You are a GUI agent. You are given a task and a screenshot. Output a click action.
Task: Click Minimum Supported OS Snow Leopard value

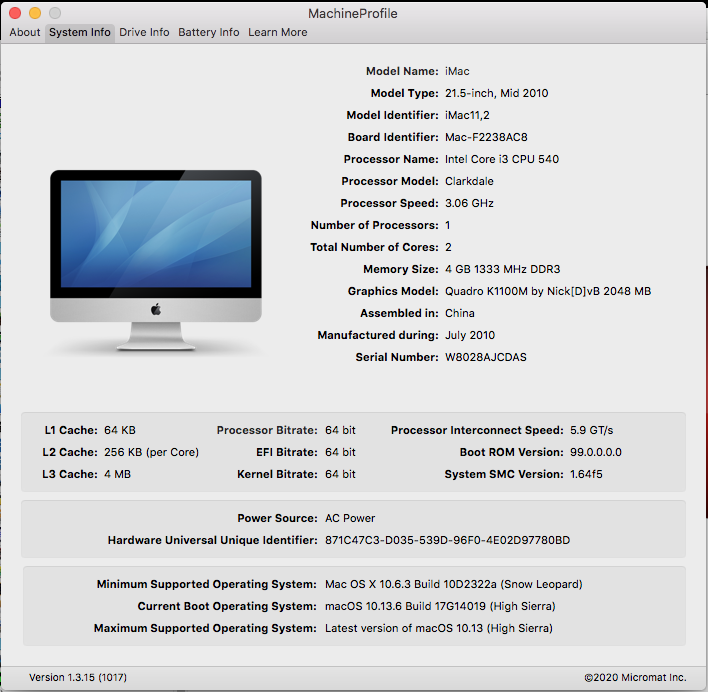[x=453, y=584]
